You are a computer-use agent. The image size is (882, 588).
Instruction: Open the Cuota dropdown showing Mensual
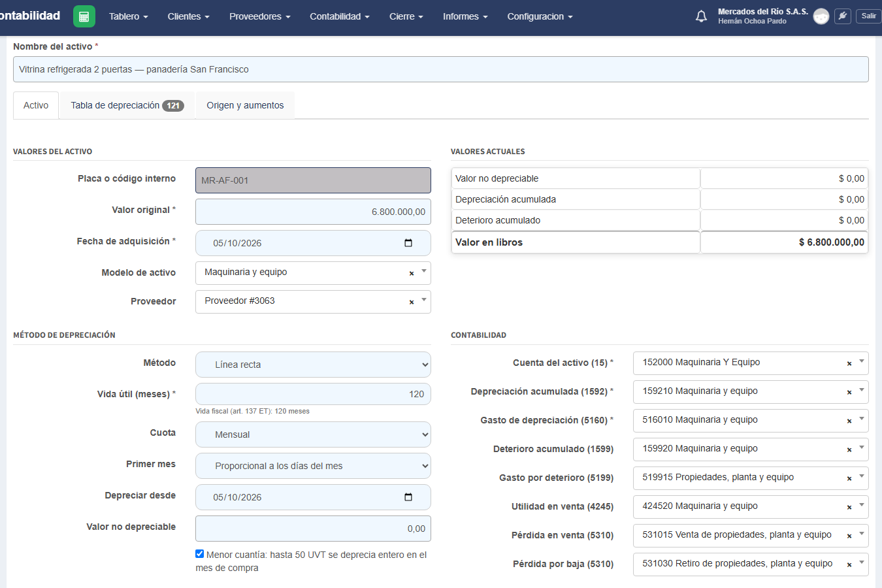(x=313, y=434)
